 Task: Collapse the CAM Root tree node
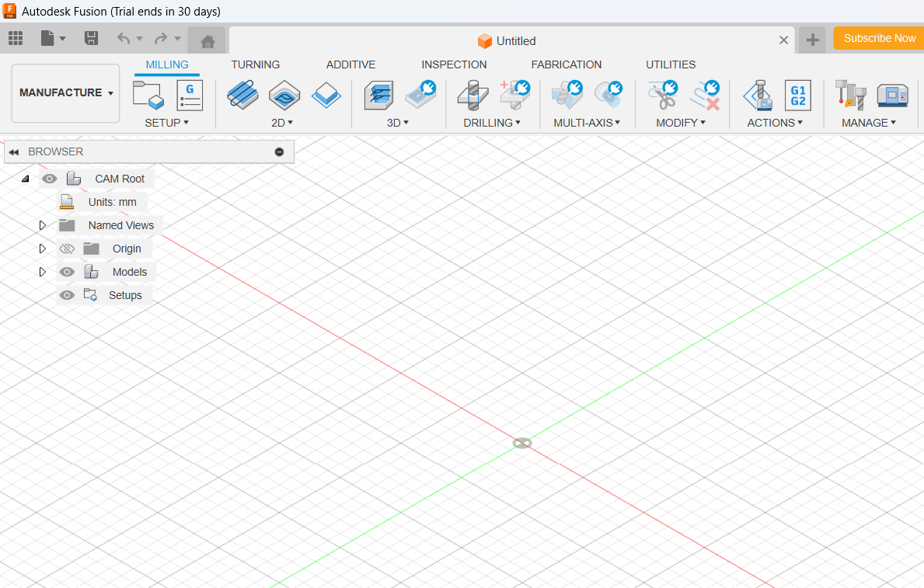[x=26, y=179]
